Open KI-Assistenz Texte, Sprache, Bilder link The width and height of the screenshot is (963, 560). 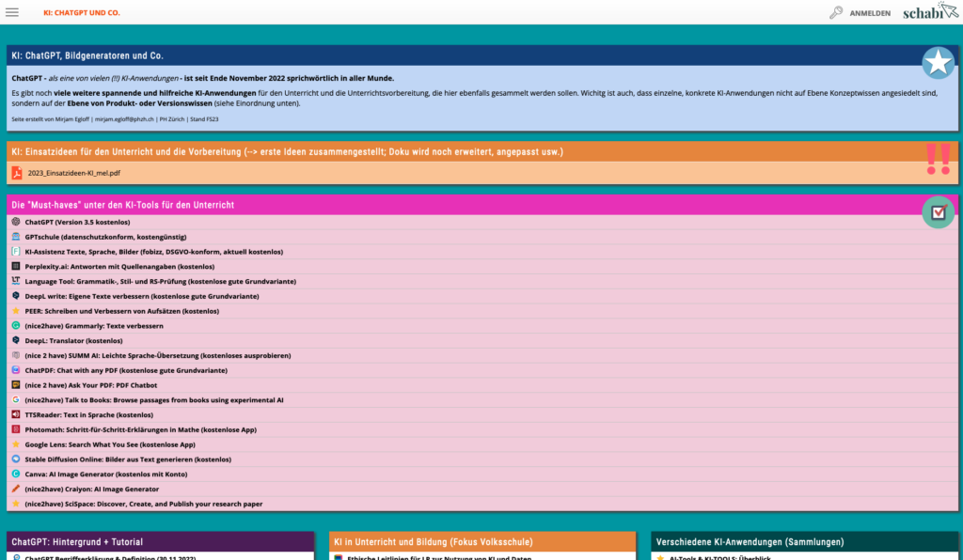[153, 252]
